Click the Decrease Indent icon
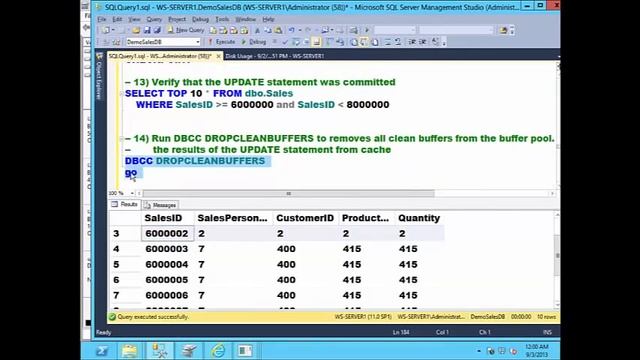This screenshot has width=640, height=360. pos(412,42)
